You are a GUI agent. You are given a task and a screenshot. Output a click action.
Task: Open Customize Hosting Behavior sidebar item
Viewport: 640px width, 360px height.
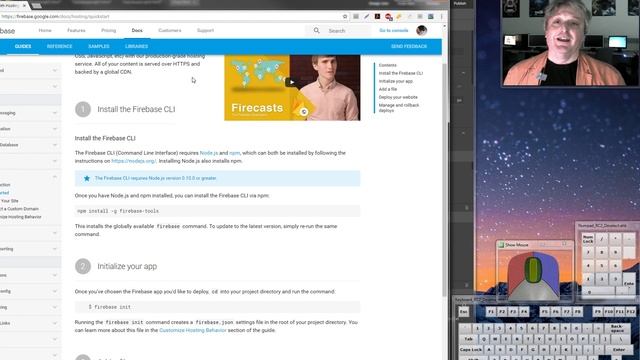coord(21,217)
